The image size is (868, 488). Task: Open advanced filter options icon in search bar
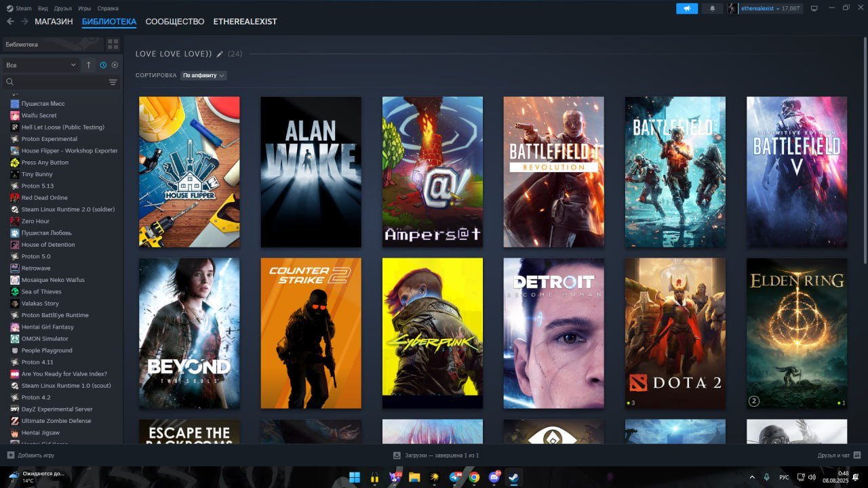click(113, 82)
